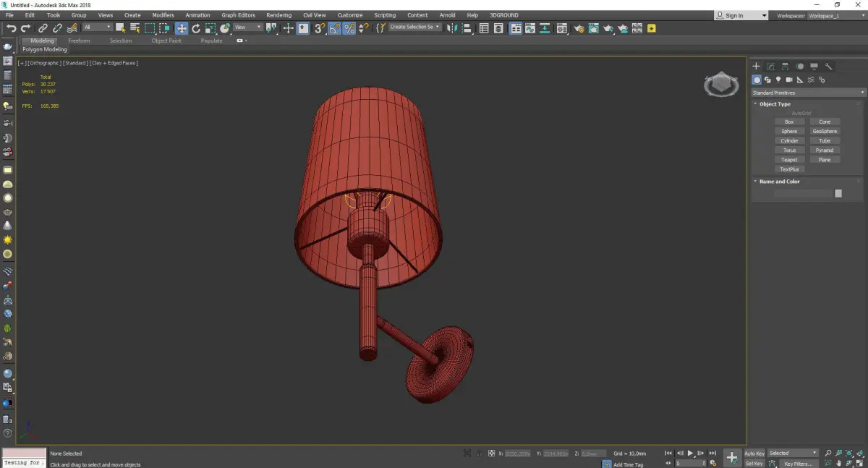Toggle the Selection Lock icon
The width and height of the screenshot is (868, 468).
pyautogui.click(x=478, y=454)
